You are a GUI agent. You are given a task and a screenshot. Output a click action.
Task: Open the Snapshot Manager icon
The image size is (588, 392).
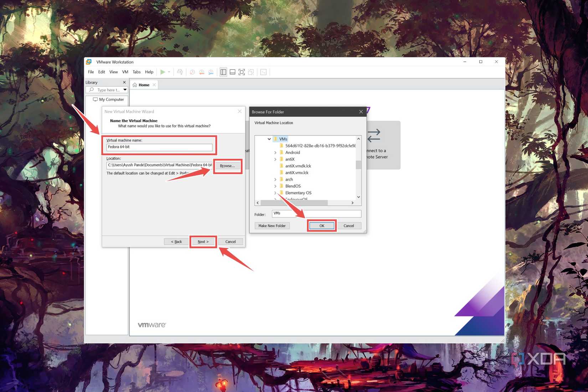[211, 72]
